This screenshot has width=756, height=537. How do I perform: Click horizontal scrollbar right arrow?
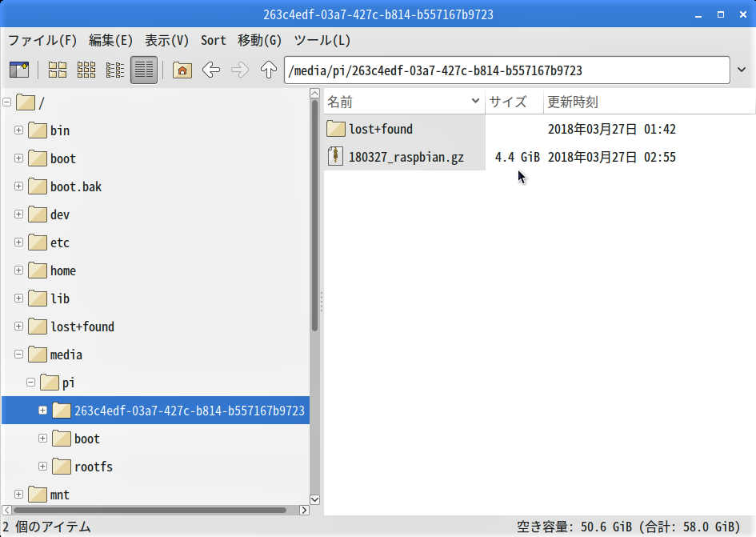(304, 510)
